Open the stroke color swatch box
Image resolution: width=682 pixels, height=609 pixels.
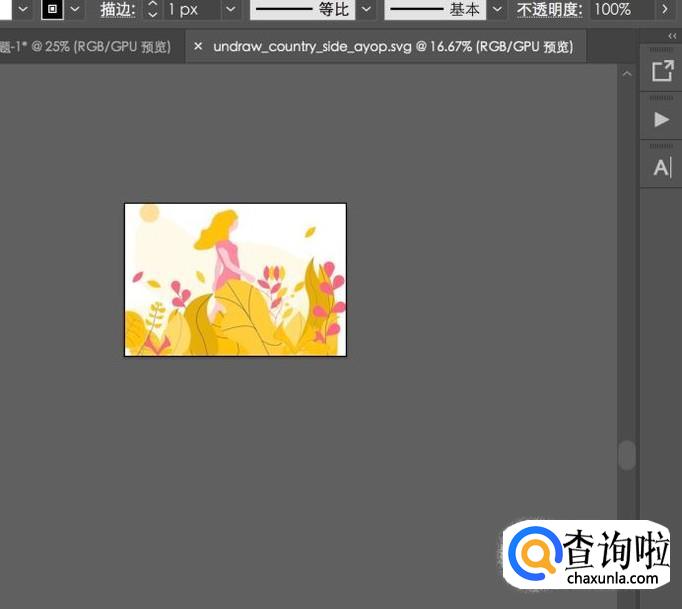pyautogui.click(x=52, y=9)
